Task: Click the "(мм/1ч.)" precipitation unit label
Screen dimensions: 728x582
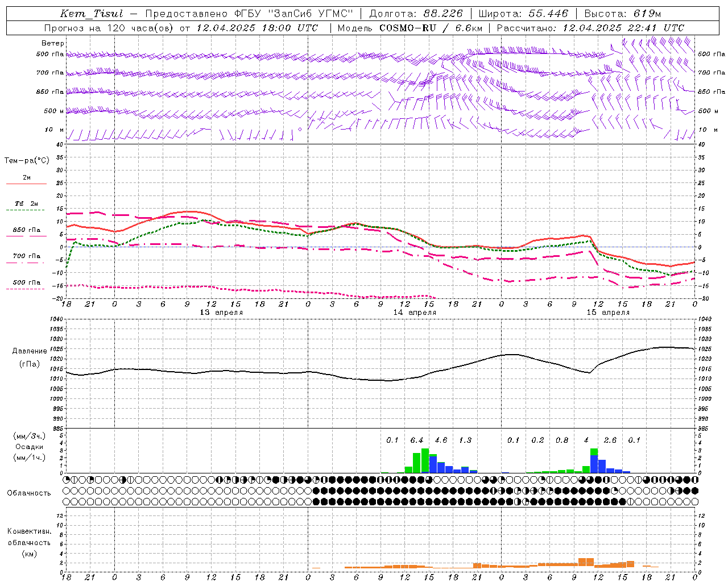Action: point(30,458)
